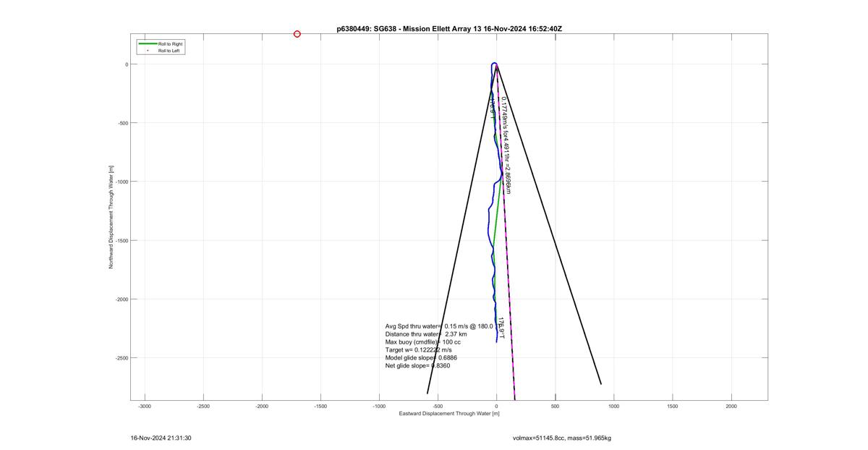Click the '16-Nov-2024 21:31:30' timestamp footer

coord(161,438)
